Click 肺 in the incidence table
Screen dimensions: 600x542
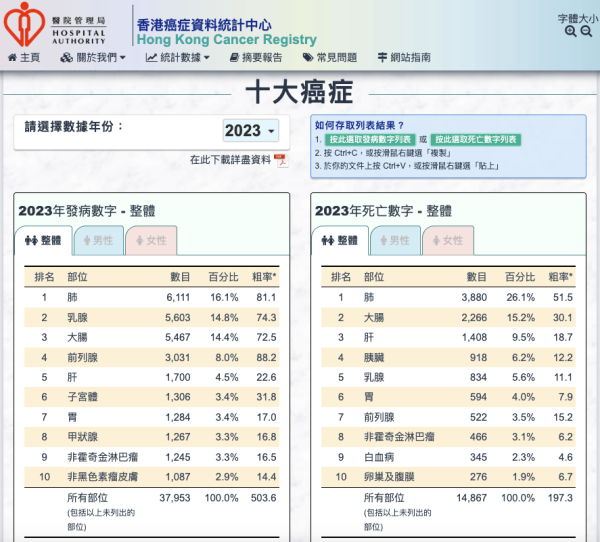pyautogui.click(x=72, y=297)
